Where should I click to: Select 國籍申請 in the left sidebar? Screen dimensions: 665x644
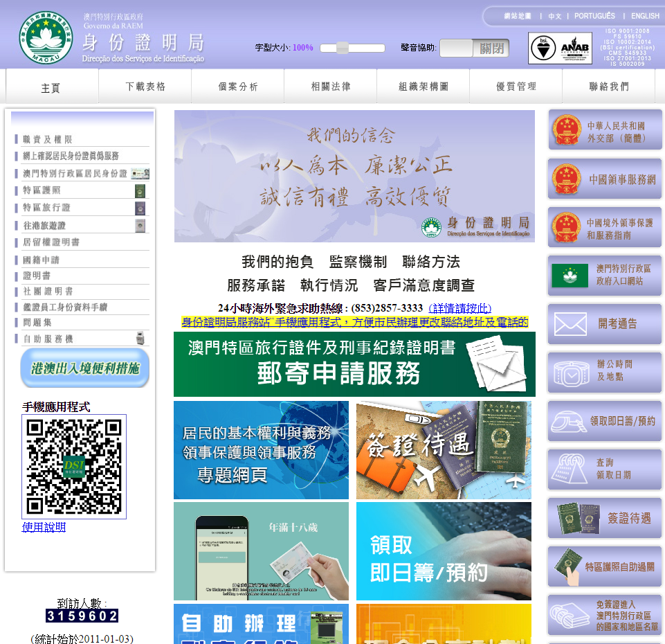click(x=42, y=260)
